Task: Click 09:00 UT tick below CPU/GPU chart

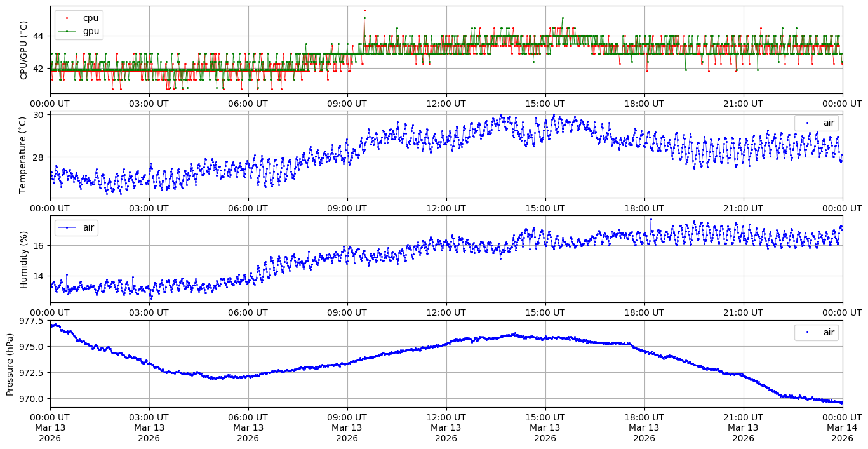Action: [x=347, y=104]
